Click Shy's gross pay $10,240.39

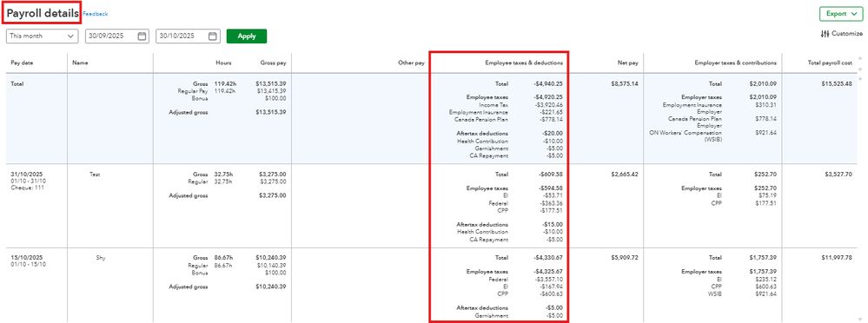[x=271, y=257]
